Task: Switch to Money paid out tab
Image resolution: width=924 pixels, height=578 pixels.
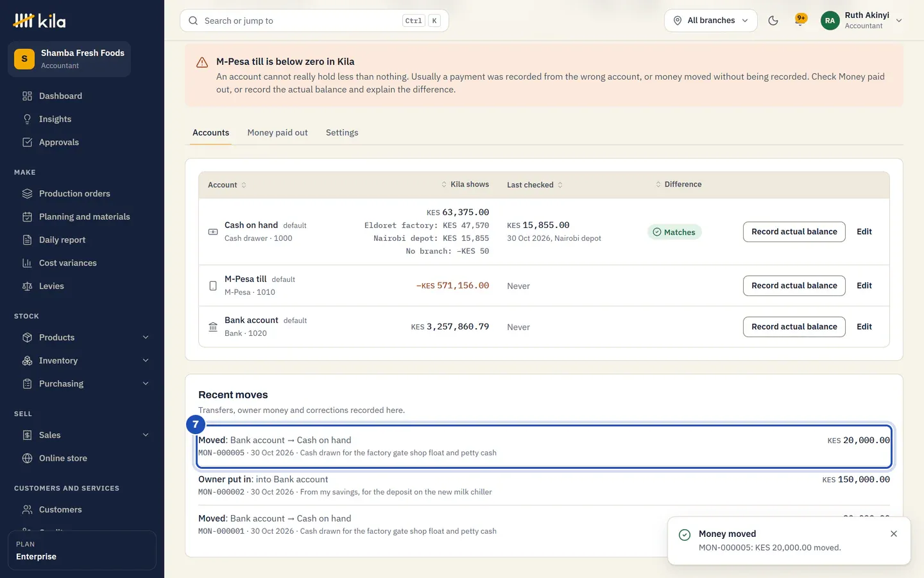Action: click(x=277, y=132)
